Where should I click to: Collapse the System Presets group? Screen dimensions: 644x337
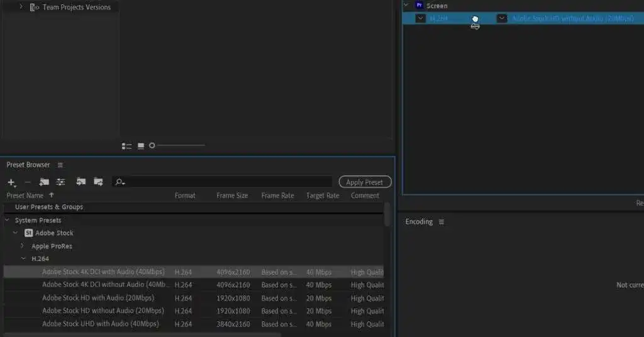(x=7, y=220)
